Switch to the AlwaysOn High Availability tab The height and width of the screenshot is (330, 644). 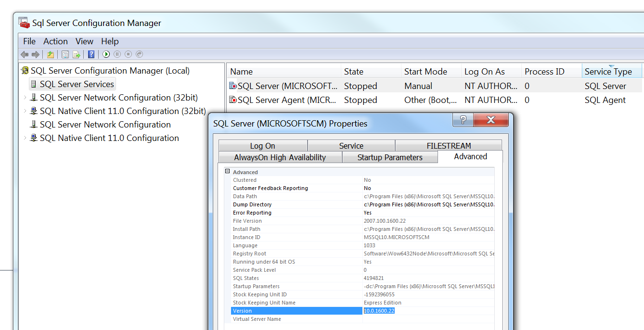click(x=280, y=157)
